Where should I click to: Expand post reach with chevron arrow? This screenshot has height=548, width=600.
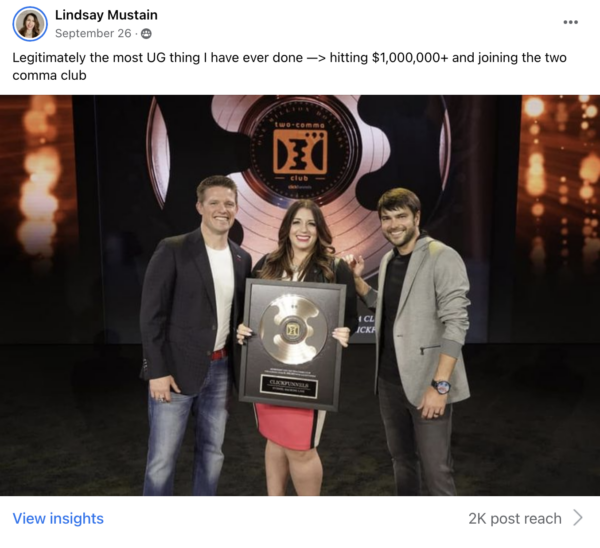coord(578,518)
